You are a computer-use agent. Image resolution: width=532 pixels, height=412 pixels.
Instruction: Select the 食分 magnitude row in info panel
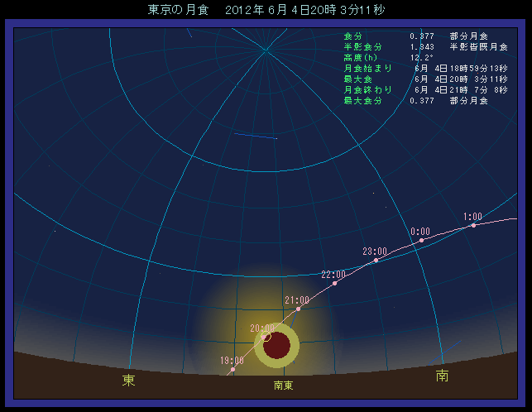[415, 36]
